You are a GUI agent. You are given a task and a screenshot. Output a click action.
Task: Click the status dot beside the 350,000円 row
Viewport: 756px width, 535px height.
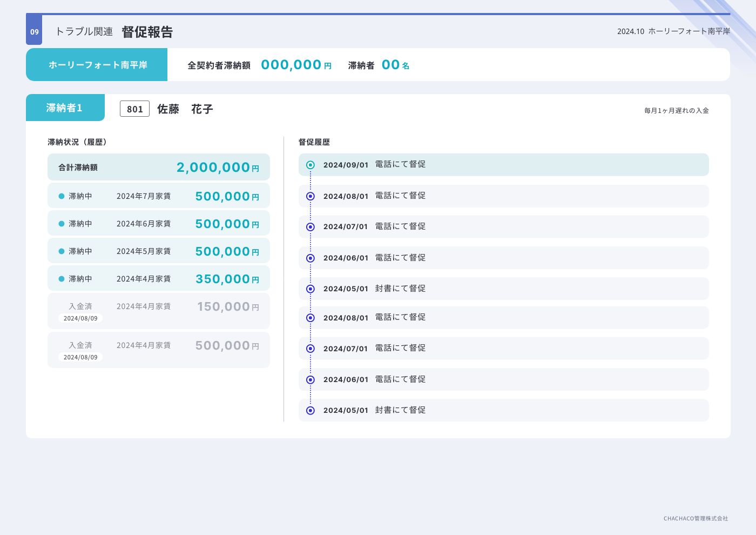click(62, 279)
